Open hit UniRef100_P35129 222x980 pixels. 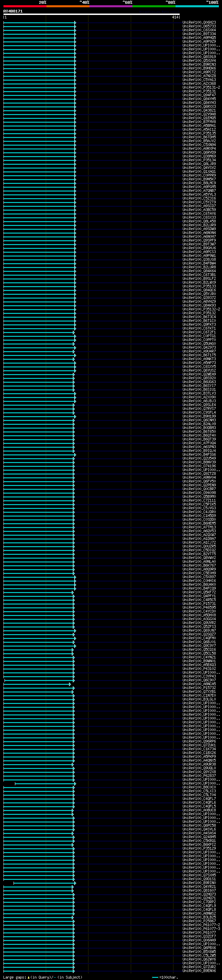199,848
